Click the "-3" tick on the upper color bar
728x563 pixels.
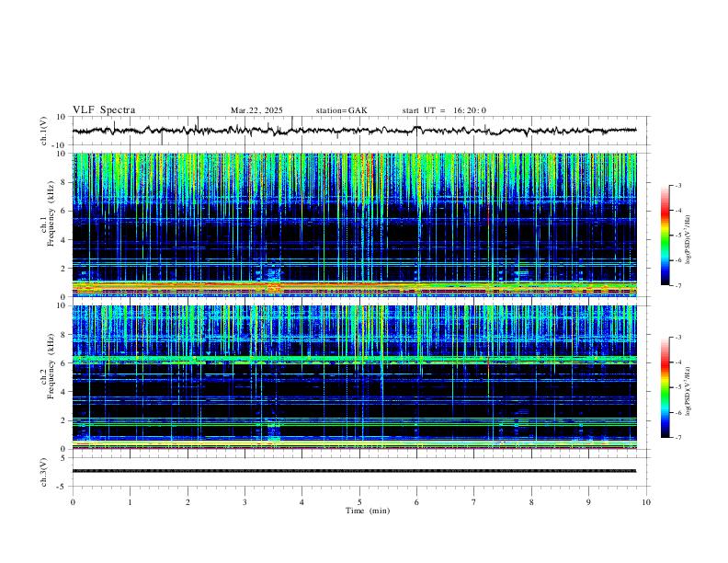click(677, 186)
